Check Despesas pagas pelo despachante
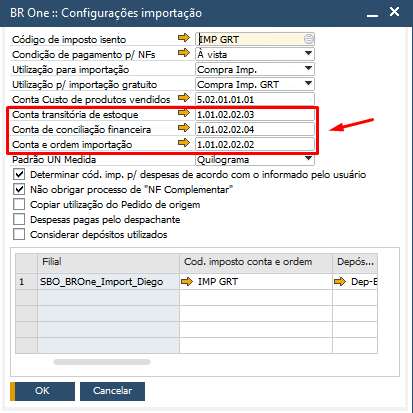This screenshot has width=413, height=413. coord(19,219)
